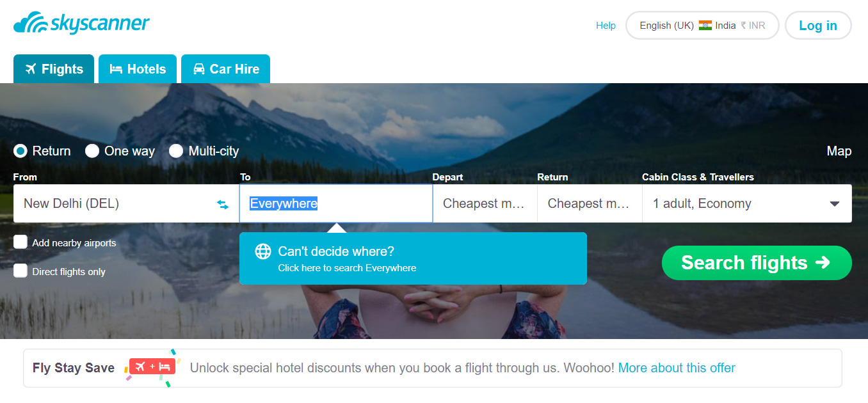
Task: Open More about this offer link
Action: coord(677,368)
